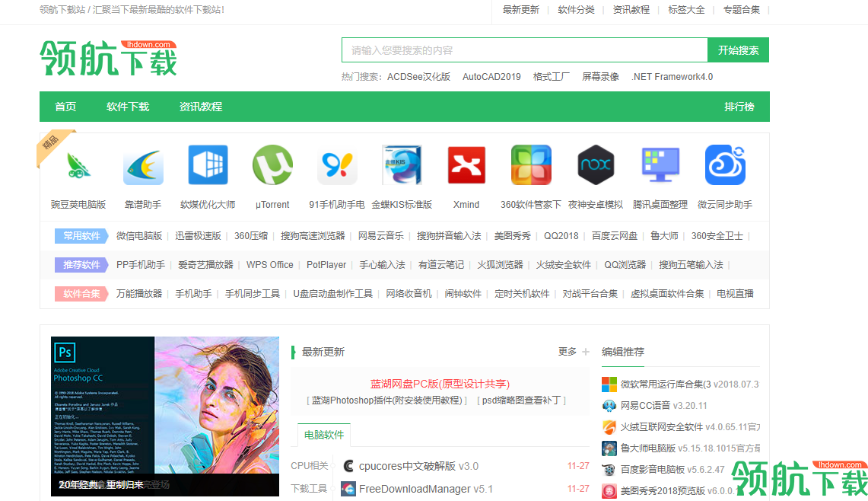Image resolution: width=868 pixels, height=501 pixels.
Task: Open the PotPlayer link
Action: pos(326,264)
